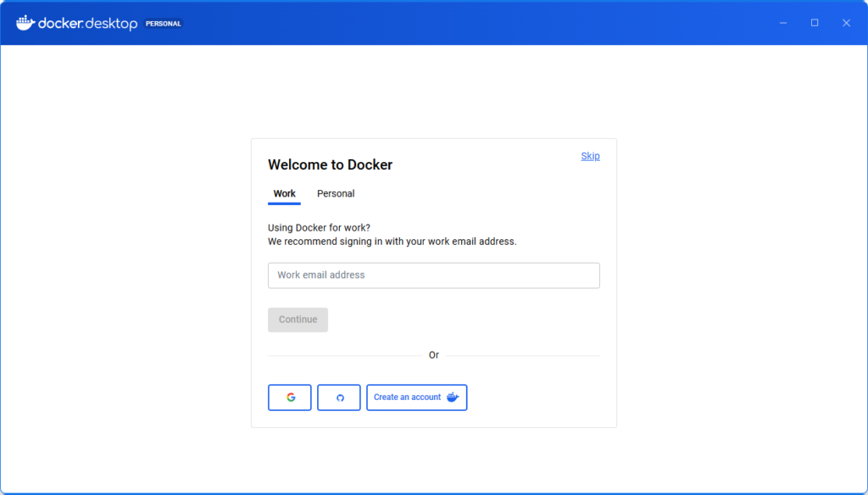This screenshot has width=868, height=495.
Task: Focus the Work email address field
Action: click(433, 275)
